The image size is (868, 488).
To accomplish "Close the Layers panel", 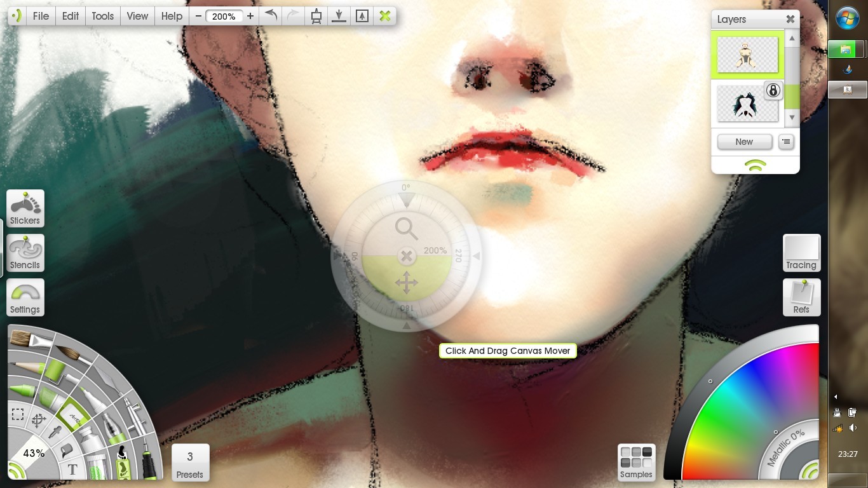I will coord(790,19).
